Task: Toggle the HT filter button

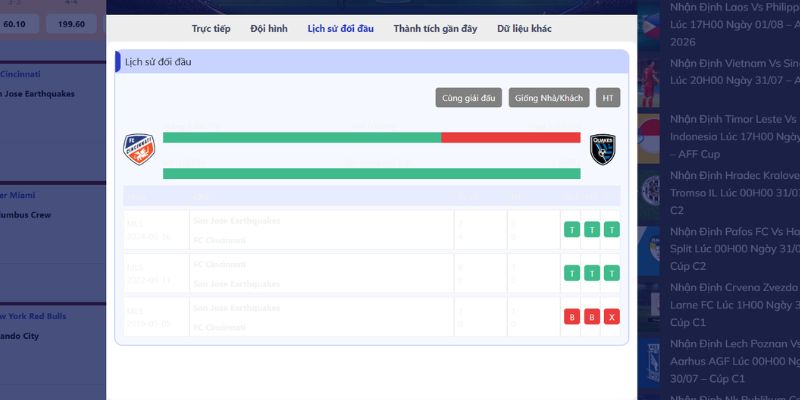Action: tap(608, 97)
